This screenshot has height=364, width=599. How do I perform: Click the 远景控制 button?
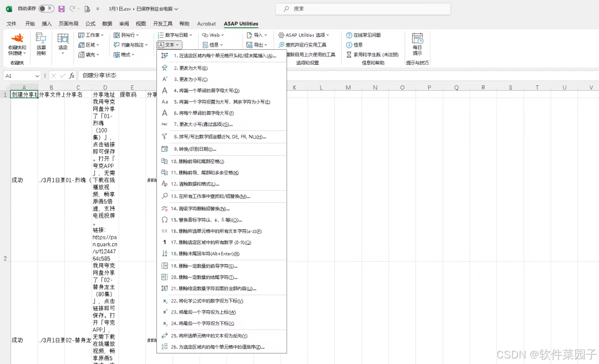coord(41,44)
